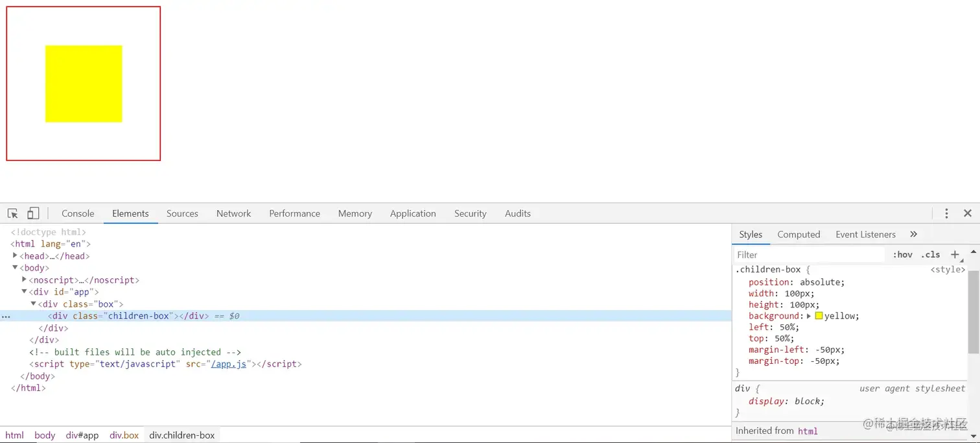Select the Styles sub-tab

point(751,234)
